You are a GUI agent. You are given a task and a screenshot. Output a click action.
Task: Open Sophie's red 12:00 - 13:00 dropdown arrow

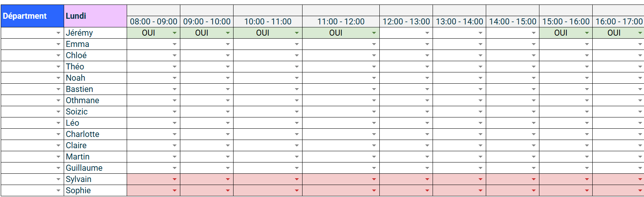(x=427, y=191)
